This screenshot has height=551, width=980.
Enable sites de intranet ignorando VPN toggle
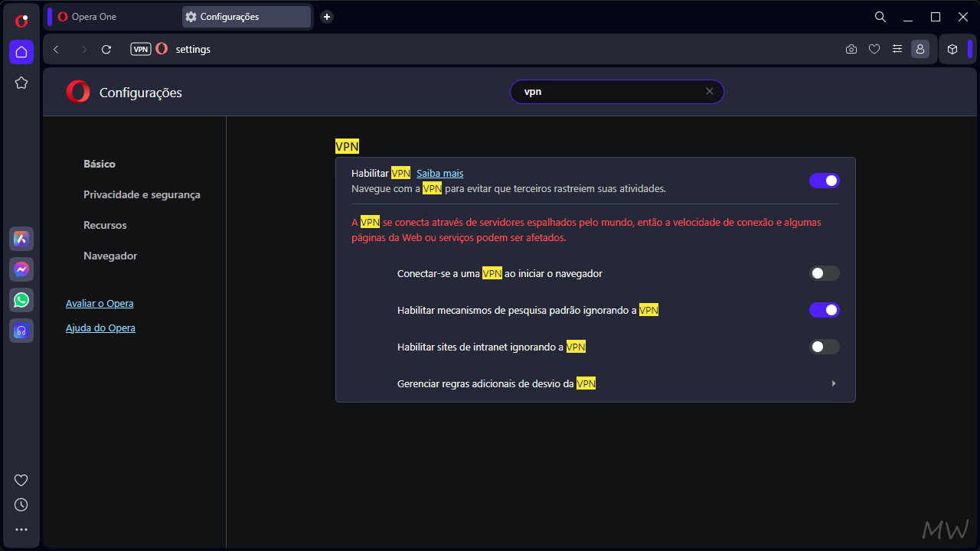click(825, 347)
